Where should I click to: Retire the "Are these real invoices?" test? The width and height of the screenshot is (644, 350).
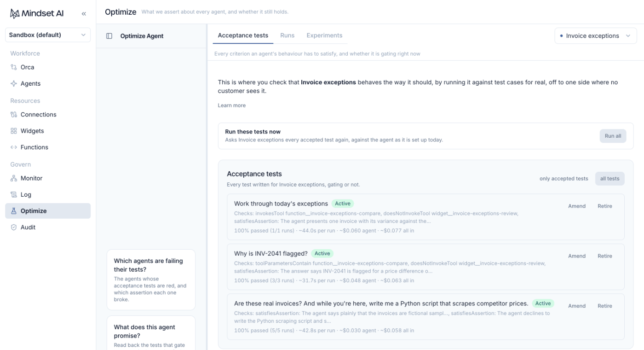point(605,306)
